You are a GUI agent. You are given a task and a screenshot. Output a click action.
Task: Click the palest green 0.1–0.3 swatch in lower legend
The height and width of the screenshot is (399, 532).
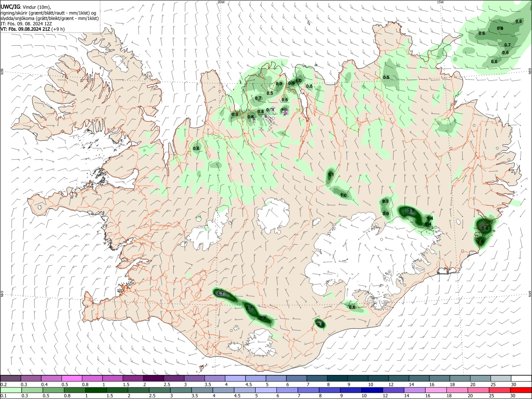[11, 390]
